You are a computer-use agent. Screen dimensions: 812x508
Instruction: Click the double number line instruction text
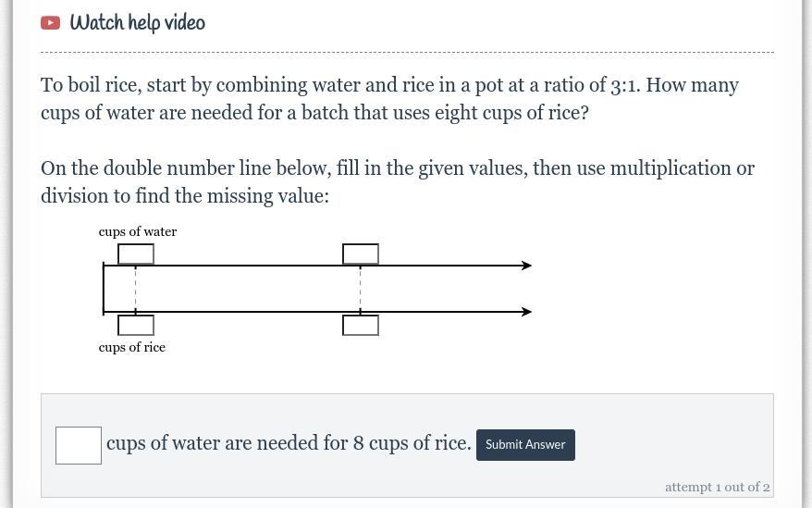(397, 182)
